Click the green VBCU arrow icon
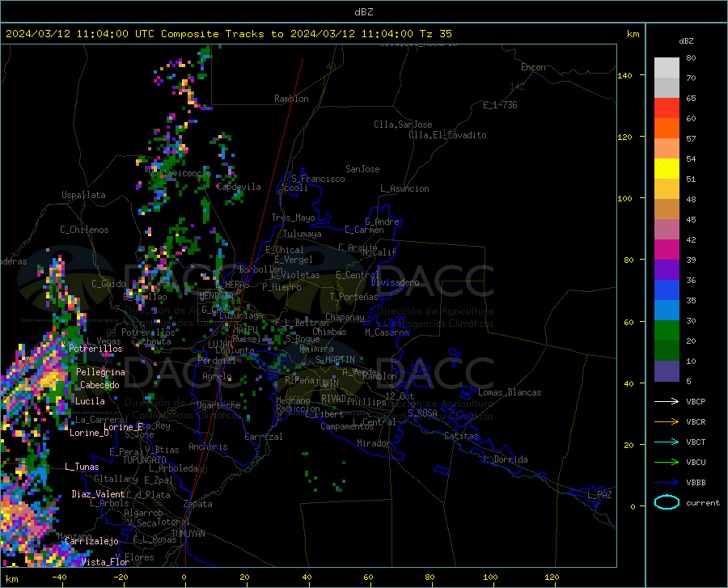728x588 pixels. (667, 463)
